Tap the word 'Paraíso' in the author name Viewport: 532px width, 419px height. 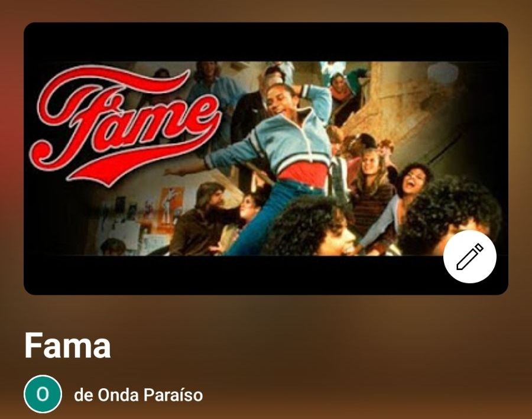[173, 395]
